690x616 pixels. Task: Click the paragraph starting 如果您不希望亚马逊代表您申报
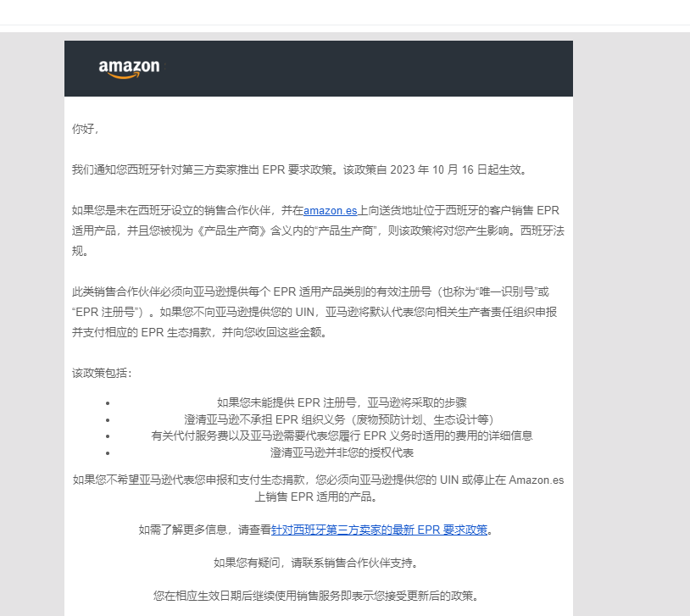coord(318,488)
